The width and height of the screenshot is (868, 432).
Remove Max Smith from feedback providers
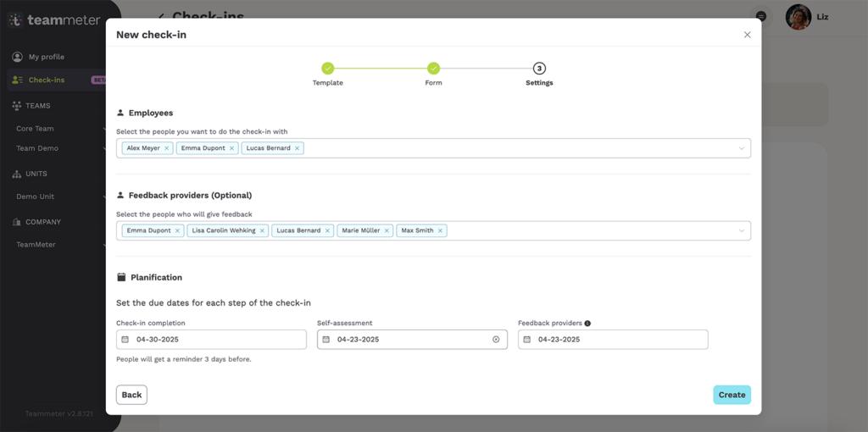coord(440,230)
